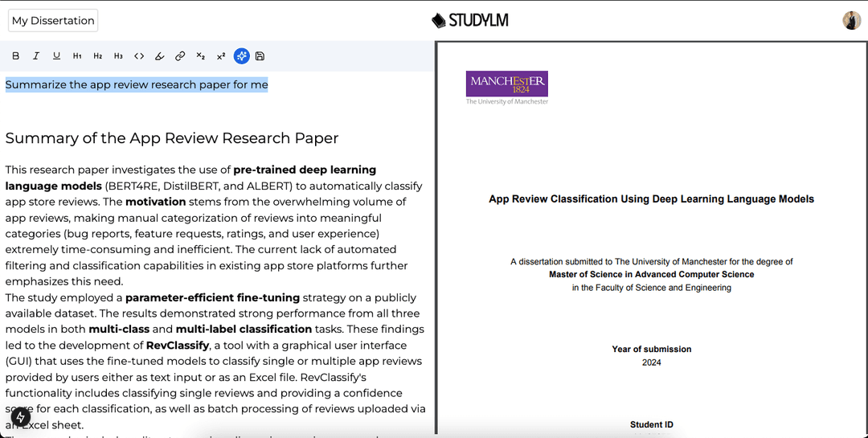The width and height of the screenshot is (868, 438).
Task: Toggle underline formatting
Action: click(56, 56)
